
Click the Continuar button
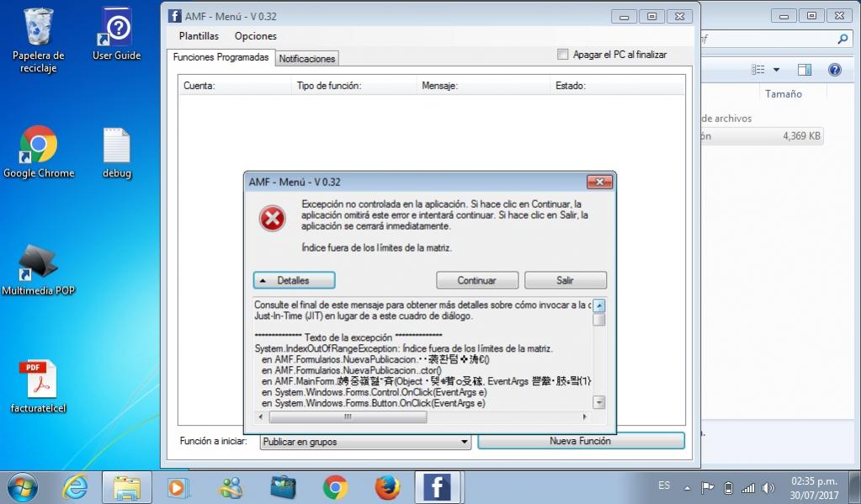pos(476,280)
